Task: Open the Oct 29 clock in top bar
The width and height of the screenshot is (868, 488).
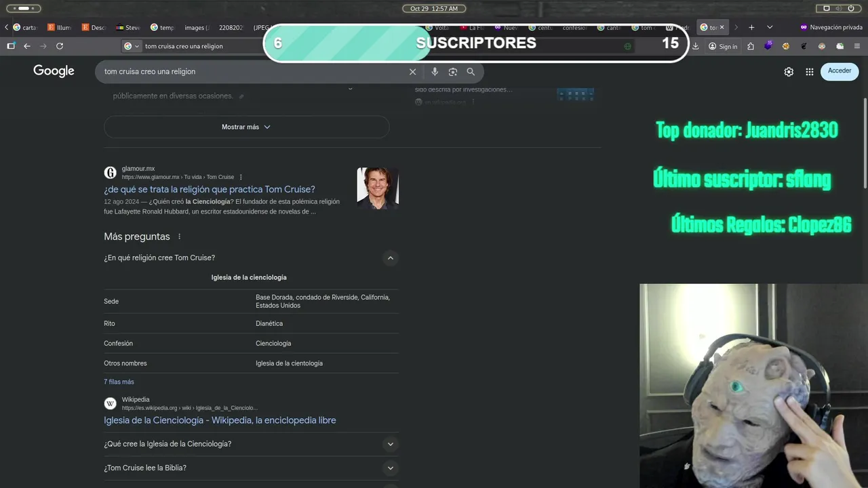Action: coord(434,8)
